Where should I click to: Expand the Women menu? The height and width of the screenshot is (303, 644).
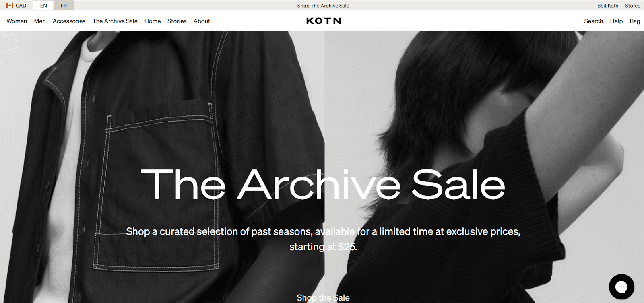(17, 21)
